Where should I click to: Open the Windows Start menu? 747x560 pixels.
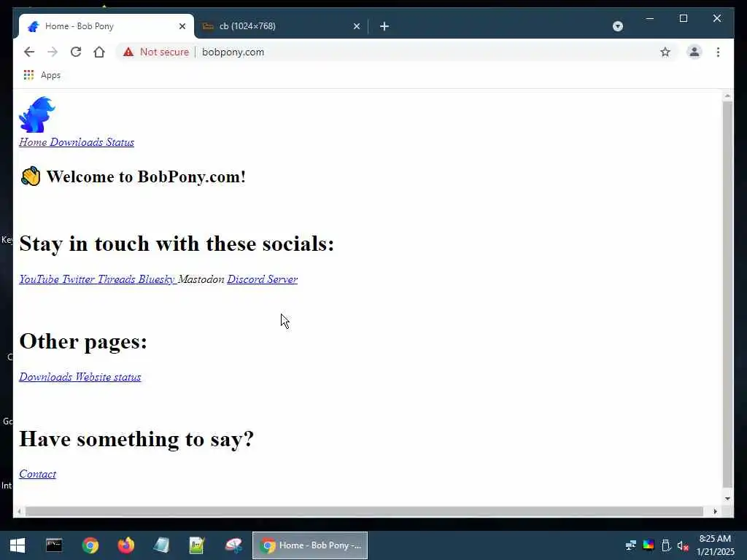point(18,545)
